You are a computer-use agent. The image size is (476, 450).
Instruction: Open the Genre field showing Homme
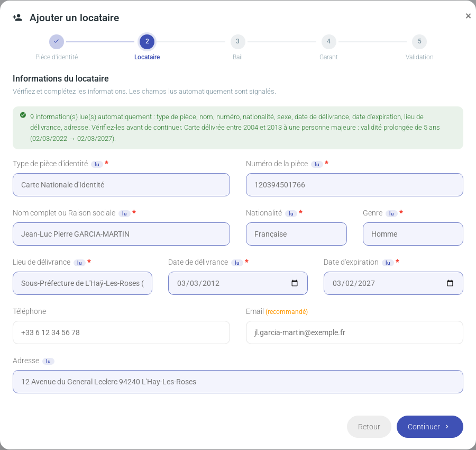413,234
